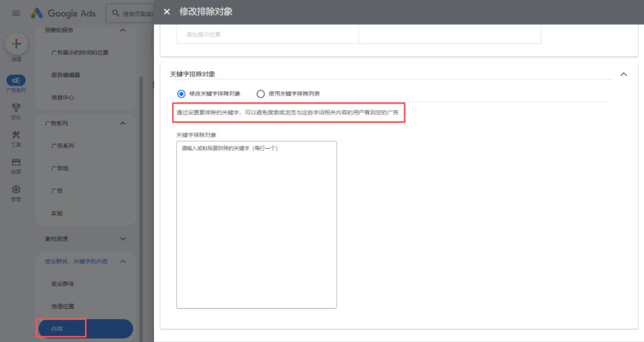Screen dimensions: 644x342
Task: Click the top search box
Action: click(130, 14)
